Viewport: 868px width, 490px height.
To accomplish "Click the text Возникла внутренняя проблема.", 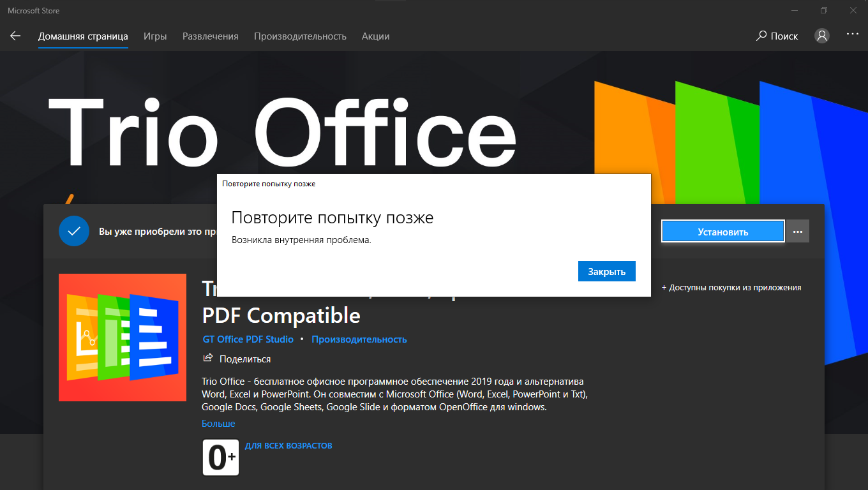I will 301,241.
